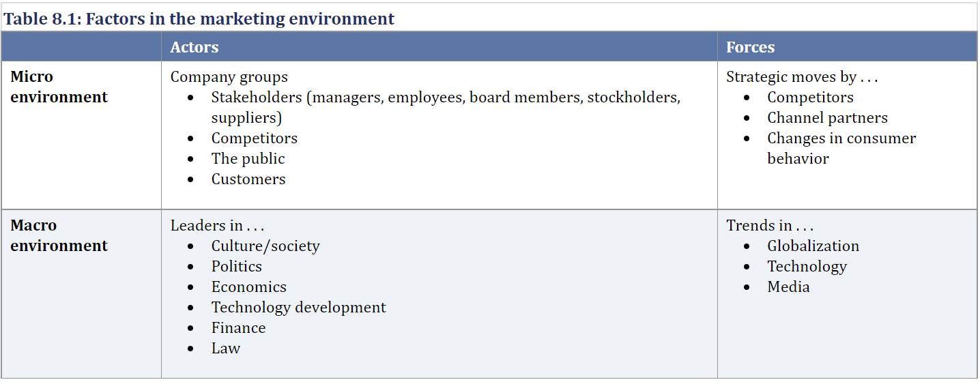Click 'Competitors' in the Actors column
This screenshot has height=382, width=980.
pyautogui.click(x=255, y=138)
